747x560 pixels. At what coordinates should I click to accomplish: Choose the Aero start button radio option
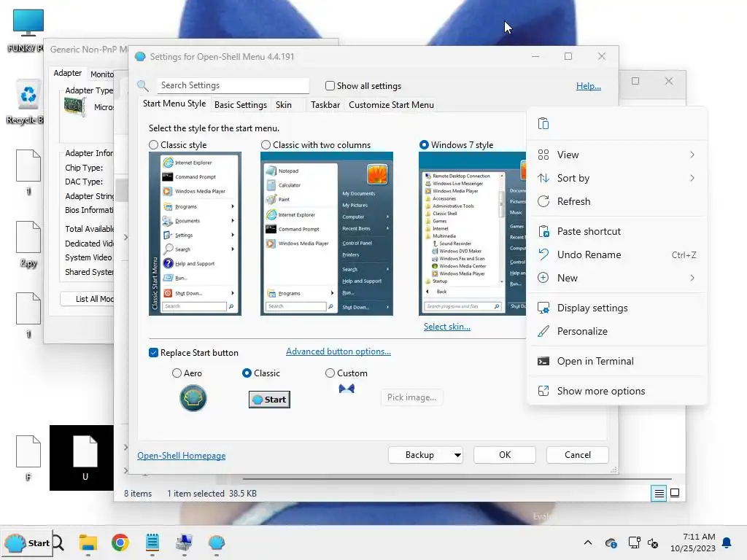coord(177,373)
